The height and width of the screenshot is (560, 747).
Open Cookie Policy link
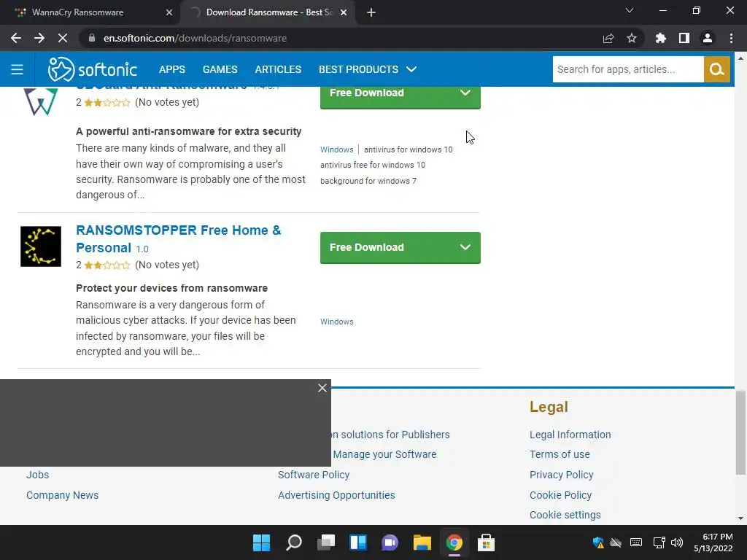click(x=561, y=495)
